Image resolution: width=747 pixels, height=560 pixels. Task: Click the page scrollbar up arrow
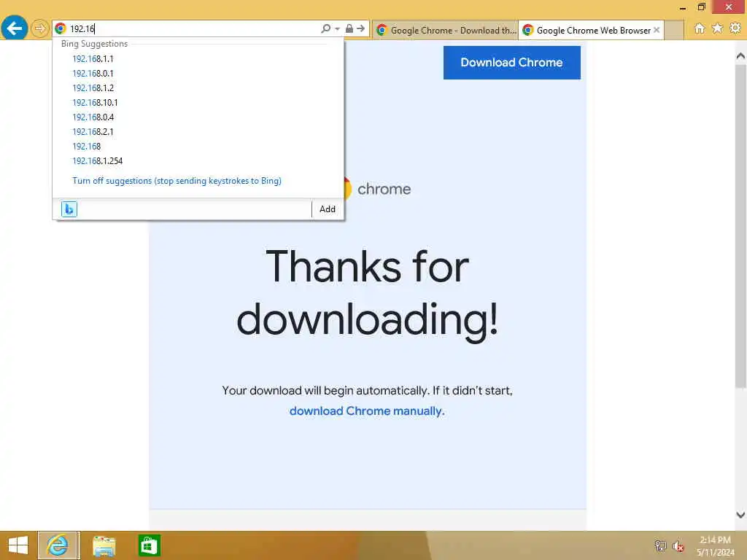tap(740, 56)
